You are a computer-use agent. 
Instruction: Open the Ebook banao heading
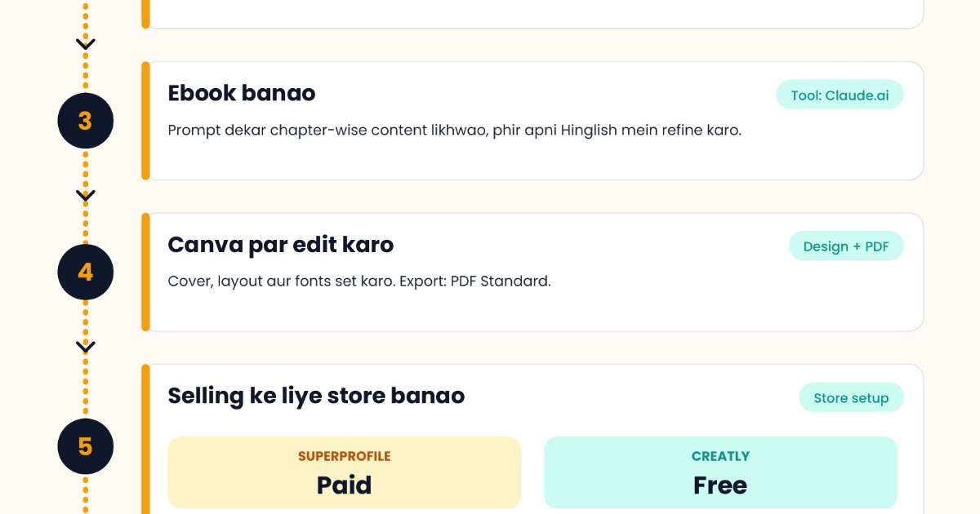[x=242, y=93]
